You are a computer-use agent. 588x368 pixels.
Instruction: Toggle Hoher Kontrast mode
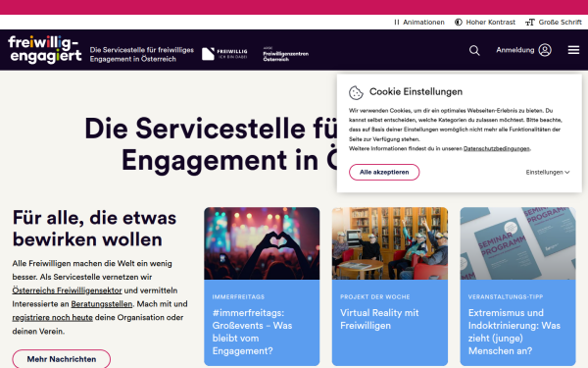(x=485, y=23)
